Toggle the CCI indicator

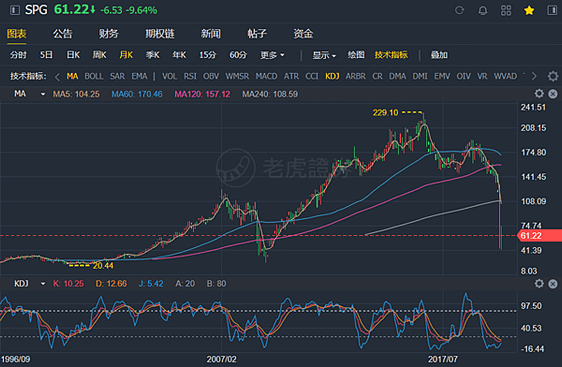pyautogui.click(x=312, y=76)
